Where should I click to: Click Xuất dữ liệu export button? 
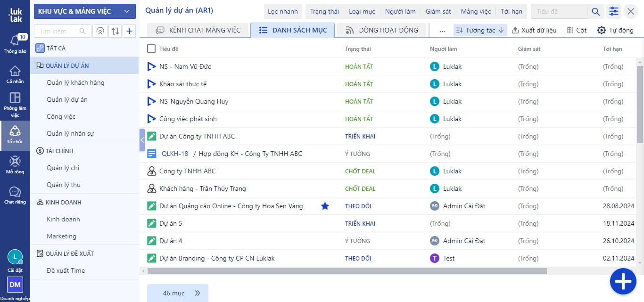pyautogui.click(x=534, y=30)
